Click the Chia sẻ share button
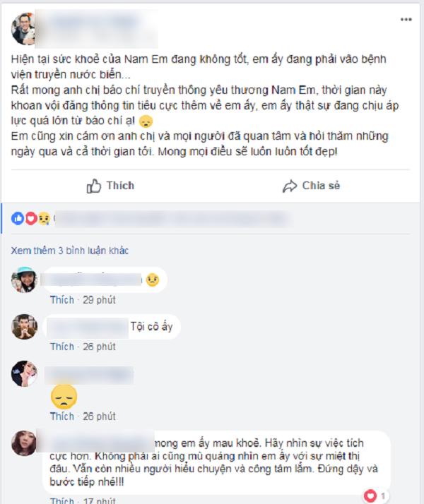Viewport: 424px width, 504px height. coord(311,186)
